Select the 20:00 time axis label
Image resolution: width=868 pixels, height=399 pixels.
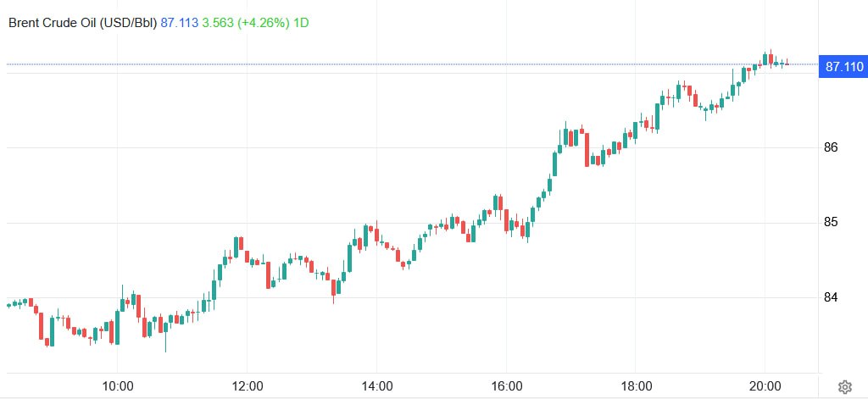(x=765, y=385)
